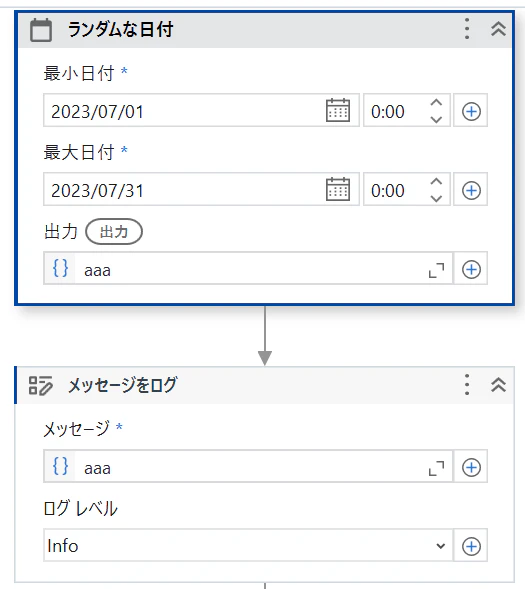This screenshot has width=525, height=589.
Task: Click plus icon beside メッセージ aaa field
Action: click(471, 467)
